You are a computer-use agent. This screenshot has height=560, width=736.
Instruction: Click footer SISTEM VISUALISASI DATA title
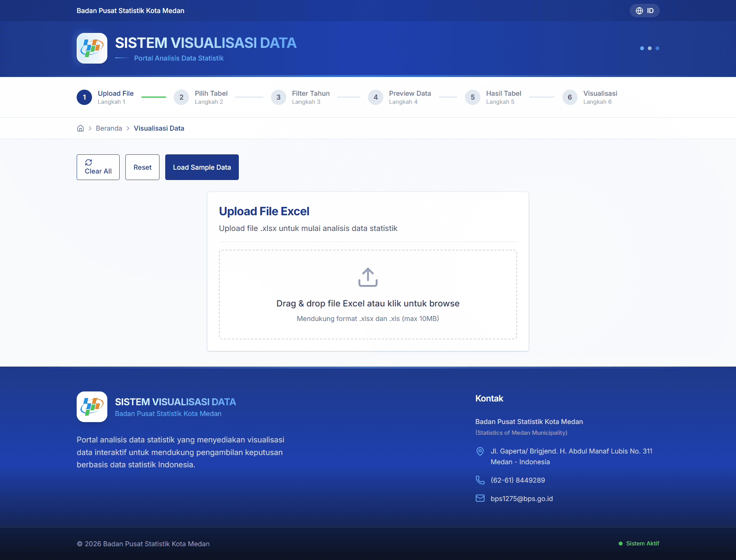tap(176, 402)
